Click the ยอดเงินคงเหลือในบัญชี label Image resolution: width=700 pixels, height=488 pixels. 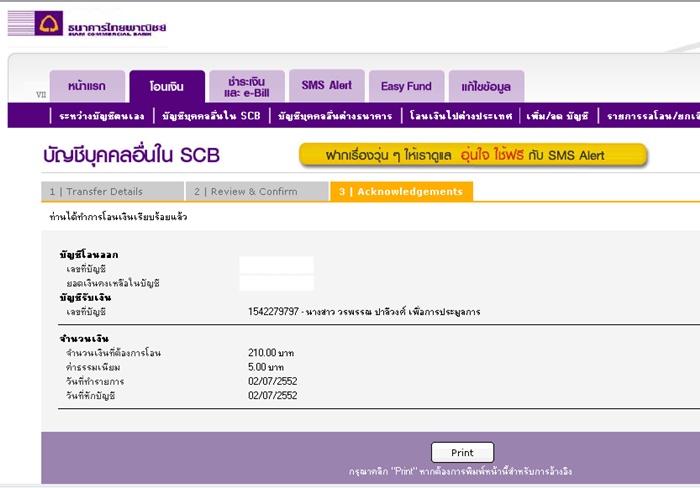(112, 283)
